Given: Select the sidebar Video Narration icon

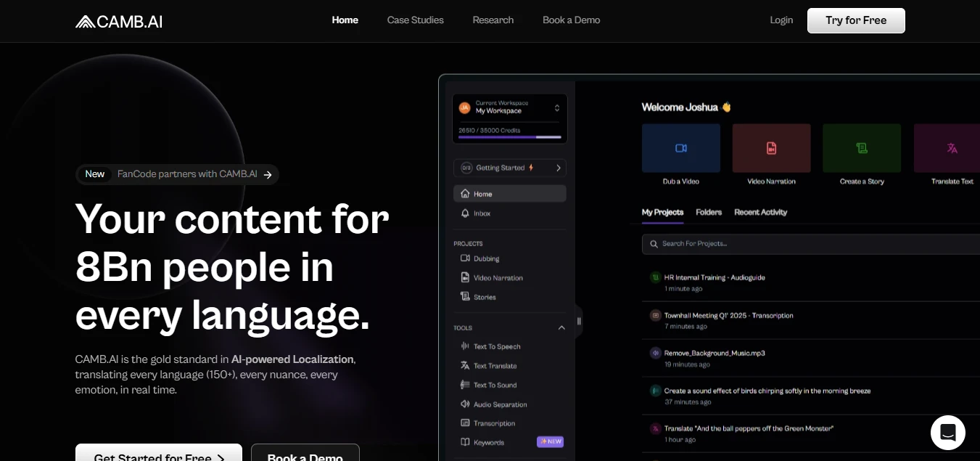Looking at the screenshot, I should point(465,277).
